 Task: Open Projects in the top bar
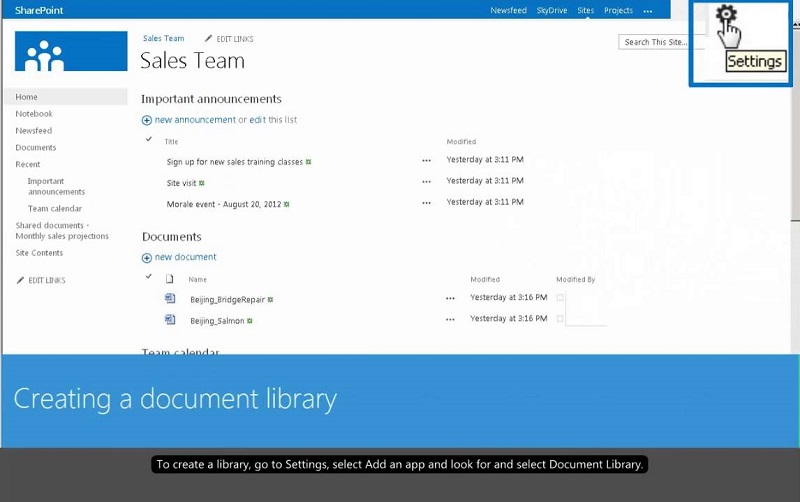[x=618, y=10]
